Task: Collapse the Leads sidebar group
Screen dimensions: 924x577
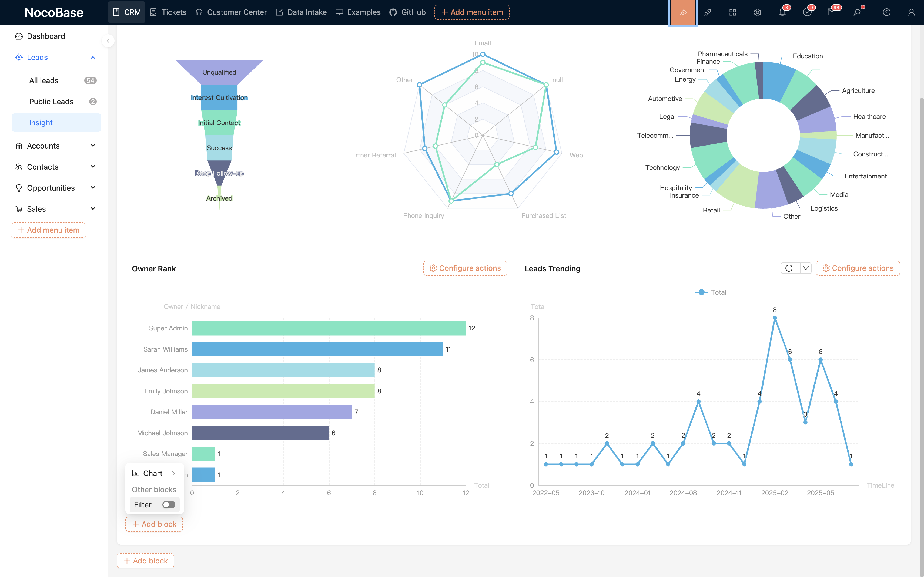Action: (93, 57)
